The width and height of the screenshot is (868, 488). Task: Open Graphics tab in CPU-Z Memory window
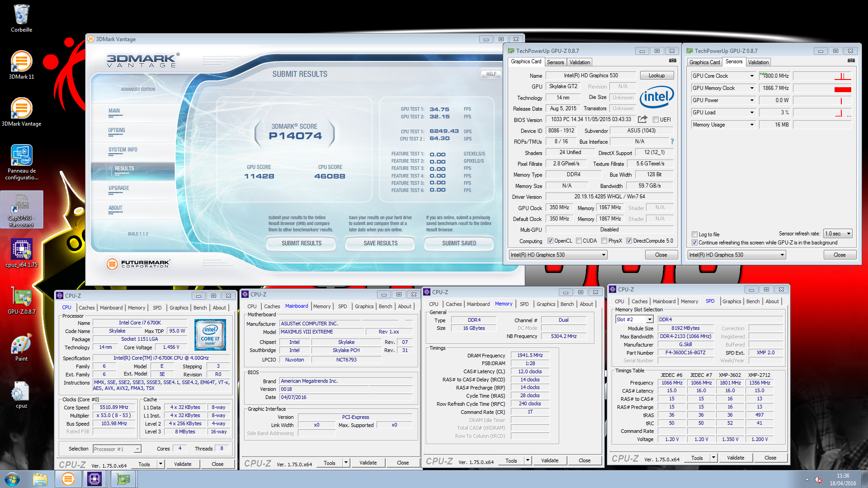tap(546, 304)
